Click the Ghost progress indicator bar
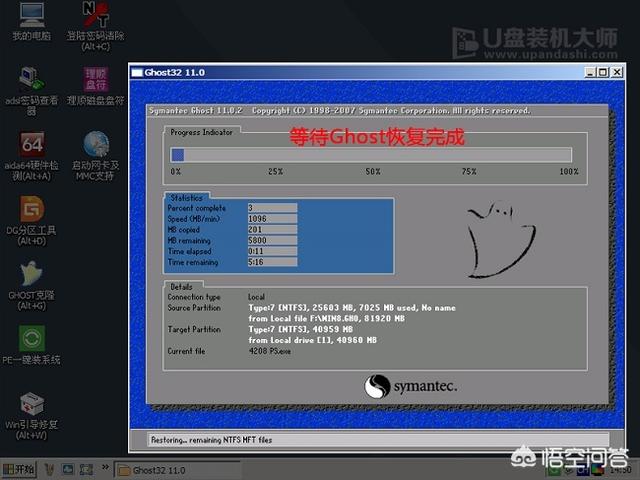Viewport: 640px width, 480px height. coord(371,155)
